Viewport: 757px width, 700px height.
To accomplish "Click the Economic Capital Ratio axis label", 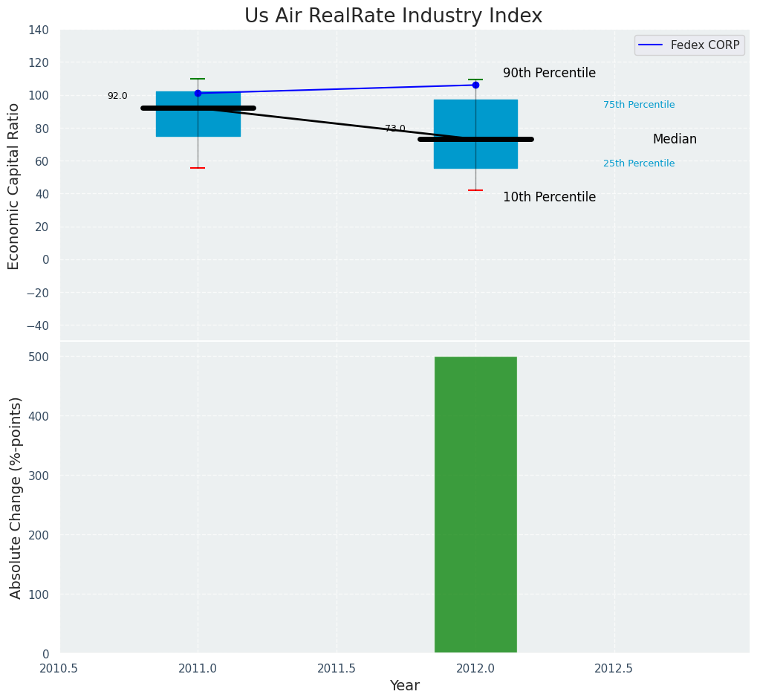I will 14,186.
